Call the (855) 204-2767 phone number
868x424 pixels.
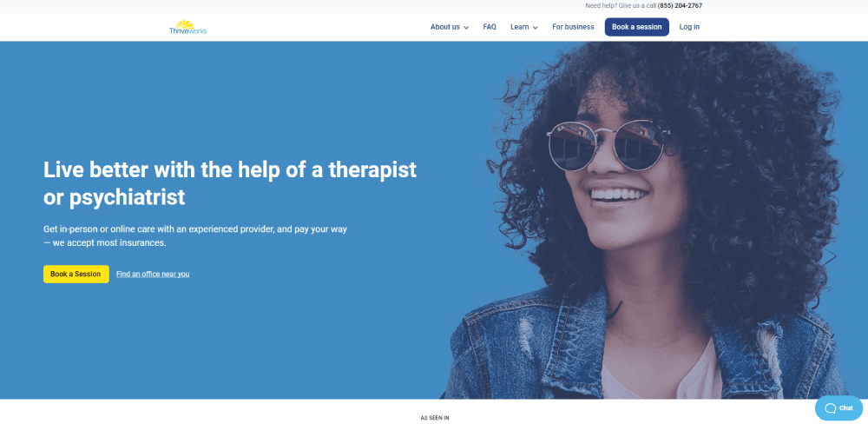[680, 6]
